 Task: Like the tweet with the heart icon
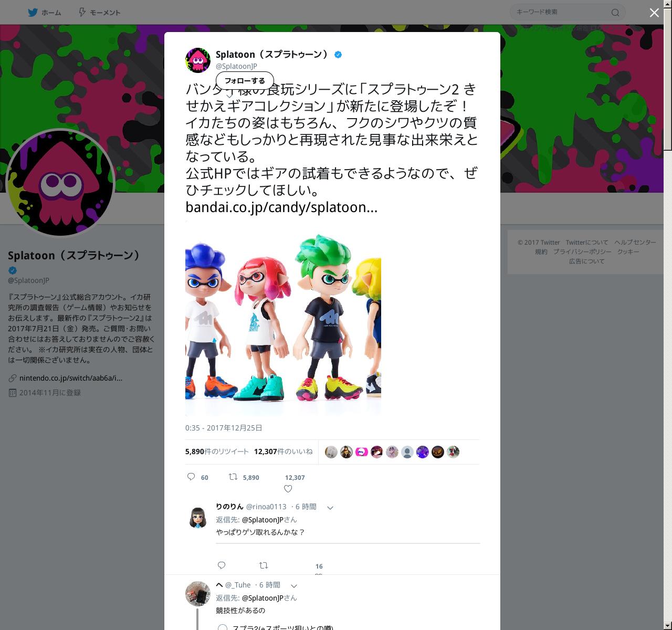pyautogui.click(x=288, y=489)
